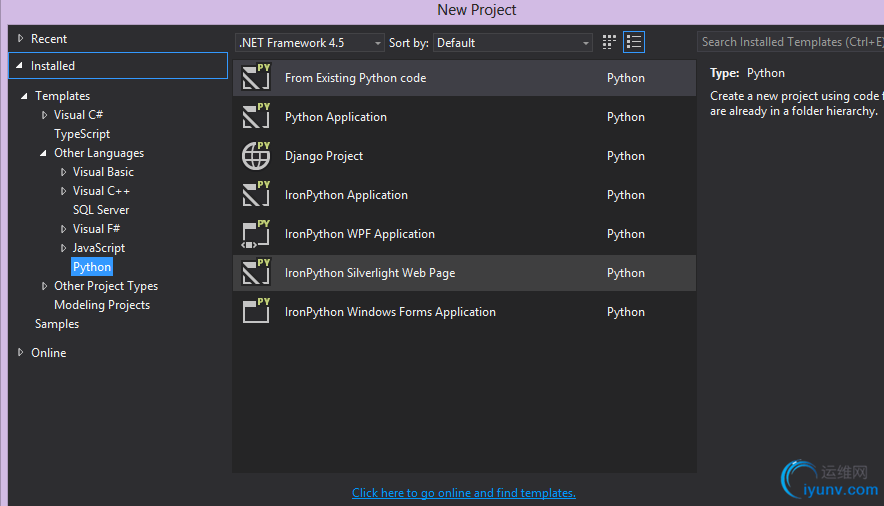884x506 pixels.
Task: Select the Recent section label
Action: (x=49, y=39)
